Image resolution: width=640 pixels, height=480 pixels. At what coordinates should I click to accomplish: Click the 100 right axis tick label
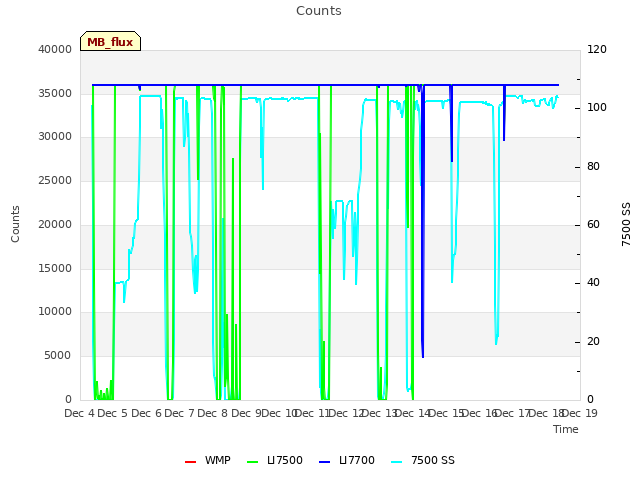coord(597,108)
